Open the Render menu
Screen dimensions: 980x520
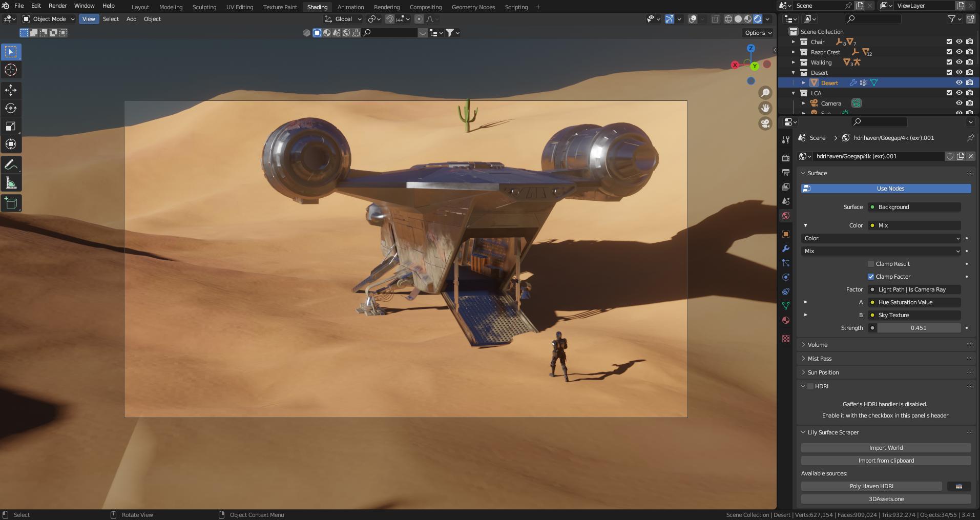tap(57, 6)
